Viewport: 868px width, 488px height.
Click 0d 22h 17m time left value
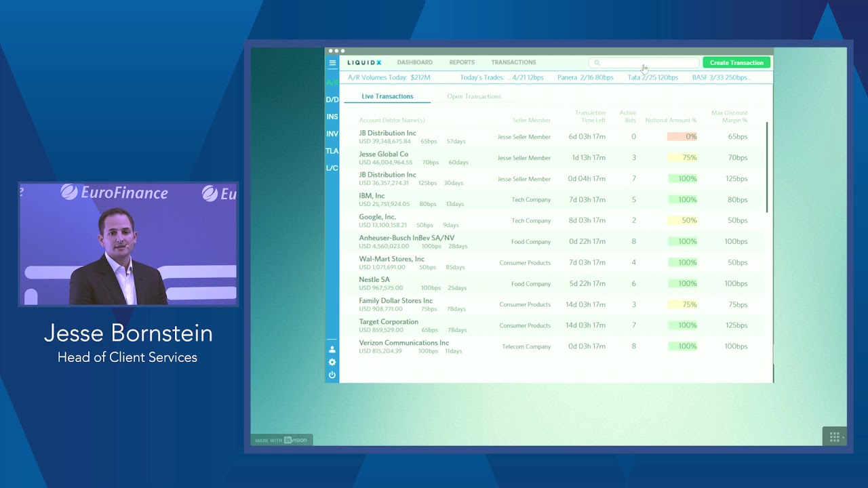click(587, 242)
